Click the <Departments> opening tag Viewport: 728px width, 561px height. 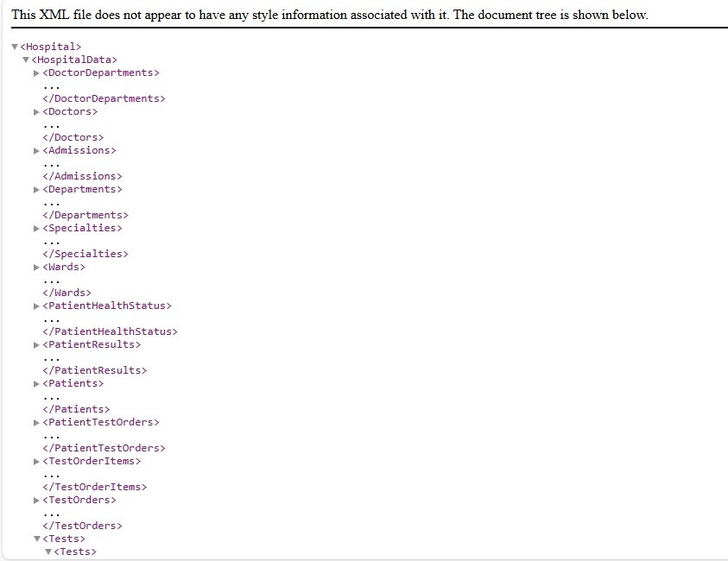pyautogui.click(x=82, y=189)
